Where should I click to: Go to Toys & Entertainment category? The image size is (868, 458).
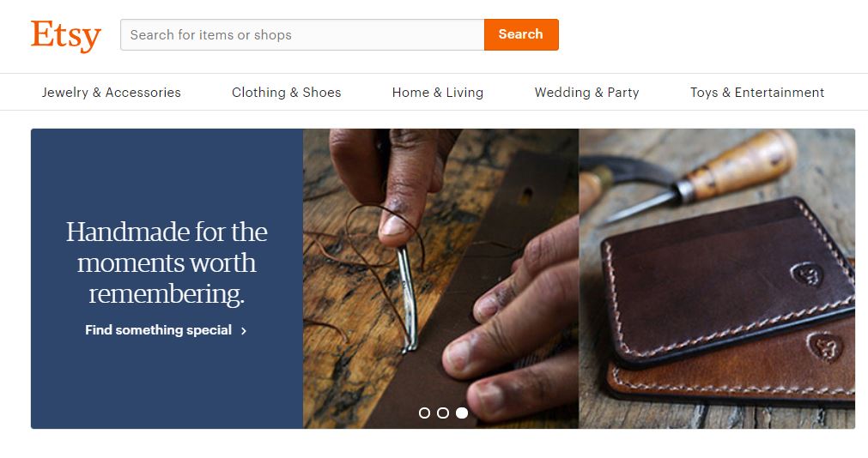[x=757, y=93]
